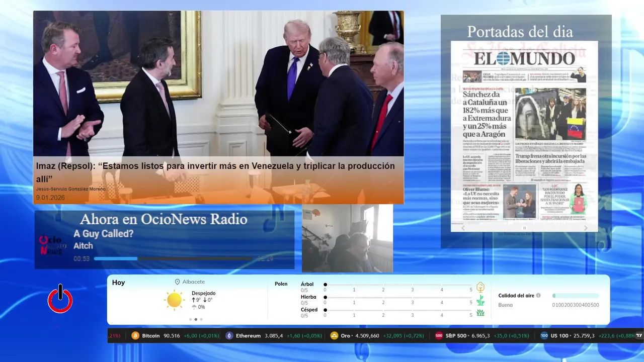Image resolution: width=644 pixels, height=362 pixels.
Task: Select the second weather carousel dot
Action: [196, 319]
